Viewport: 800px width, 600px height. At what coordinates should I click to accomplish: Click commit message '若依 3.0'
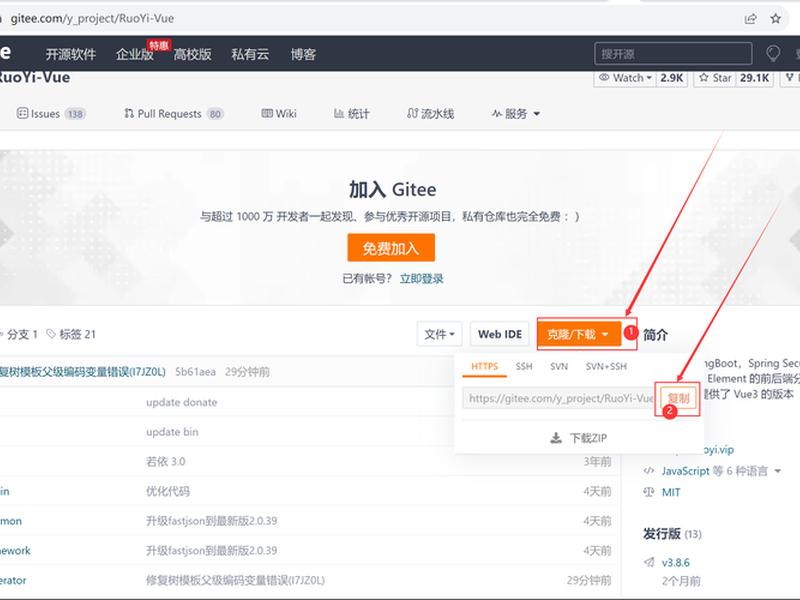[x=165, y=461]
